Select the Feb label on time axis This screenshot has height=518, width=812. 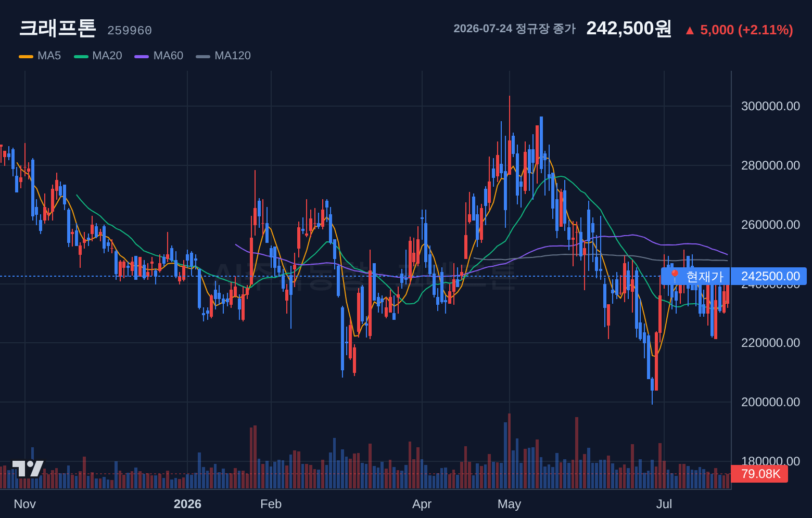271,504
